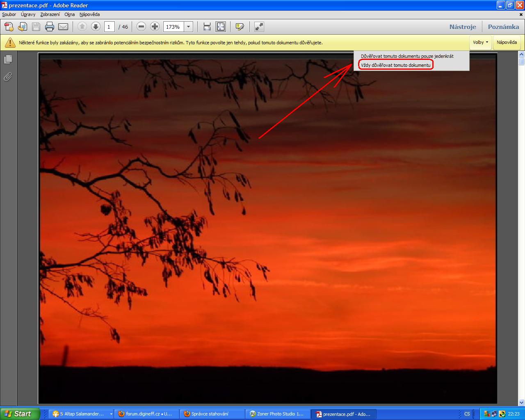Image resolution: width=525 pixels, height=420 pixels.
Task: Toggle the fit-to-width scrolling mode
Action: pyautogui.click(x=207, y=27)
